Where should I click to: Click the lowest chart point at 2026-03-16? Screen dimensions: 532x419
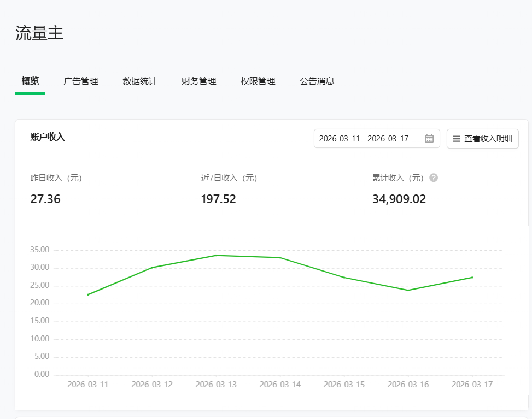pos(408,290)
